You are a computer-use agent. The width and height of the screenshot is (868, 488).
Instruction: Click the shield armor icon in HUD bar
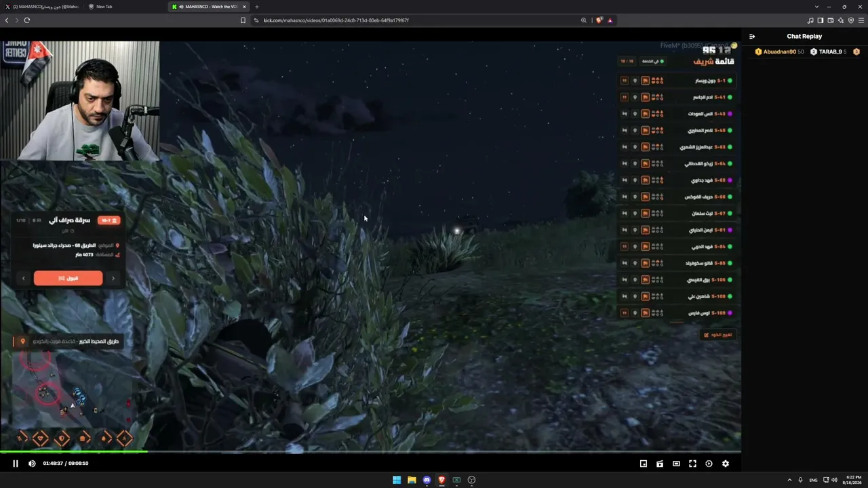tap(61, 439)
